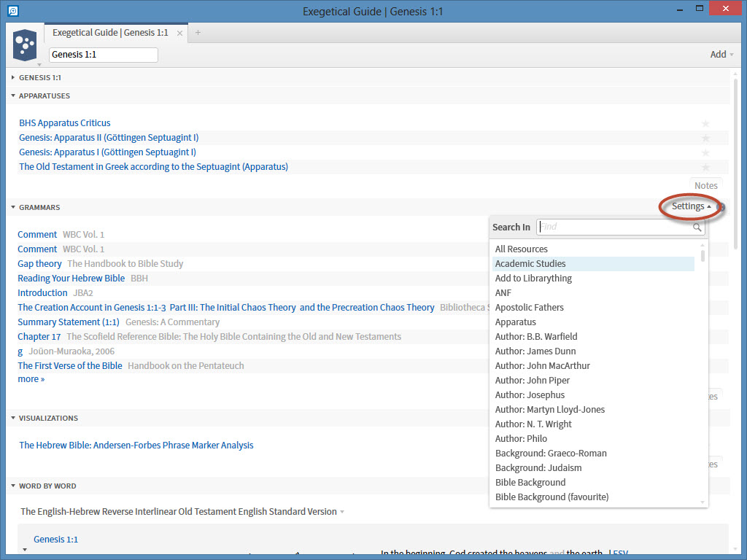Open the Add dropdown menu
Image resolution: width=747 pixels, height=560 pixels.
point(721,54)
